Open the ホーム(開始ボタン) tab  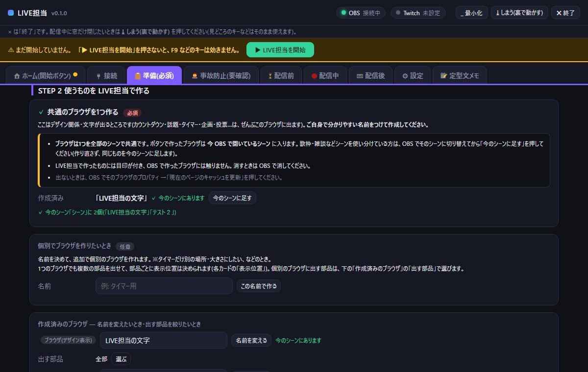click(x=46, y=75)
